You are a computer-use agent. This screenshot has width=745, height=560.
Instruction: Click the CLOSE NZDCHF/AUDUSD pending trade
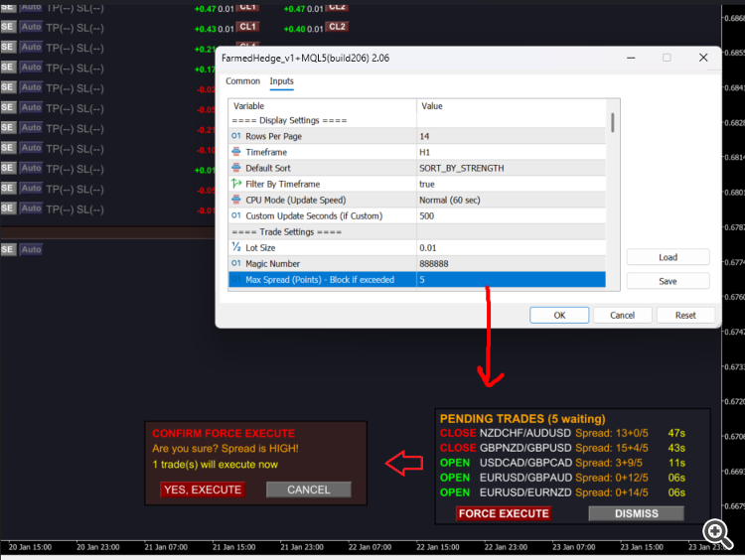click(x=562, y=433)
